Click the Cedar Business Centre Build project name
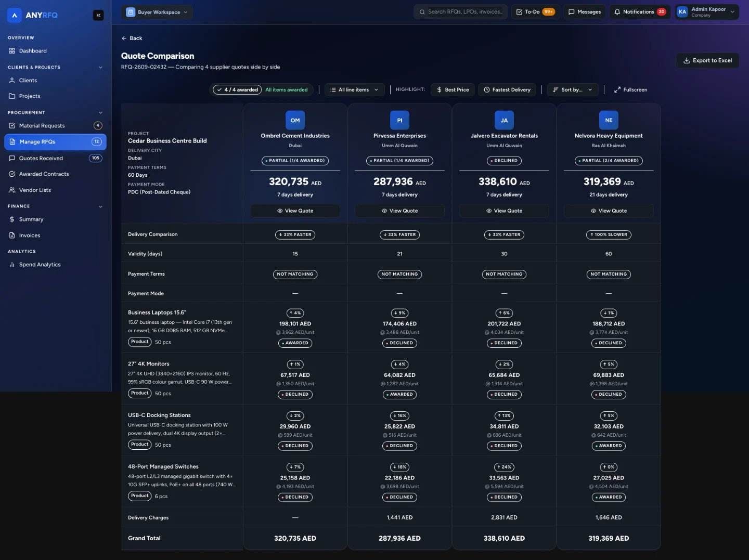 [x=167, y=141]
